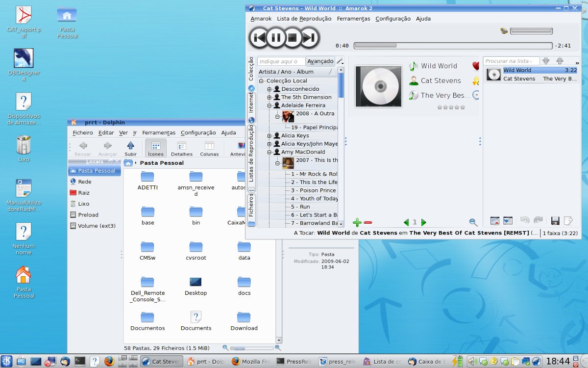Expand The 5th Dimension tree node
This screenshot has width=588, height=368.
[269, 97]
